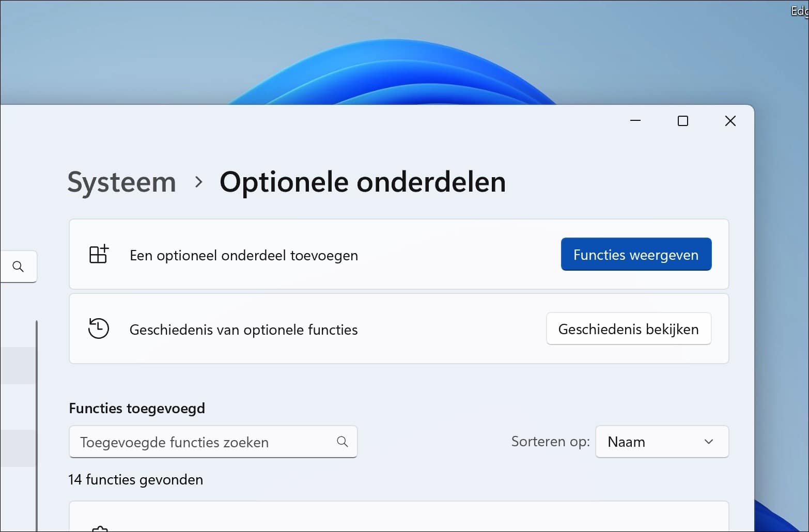Click the add optional feature grid icon

(x=98, y=254)
